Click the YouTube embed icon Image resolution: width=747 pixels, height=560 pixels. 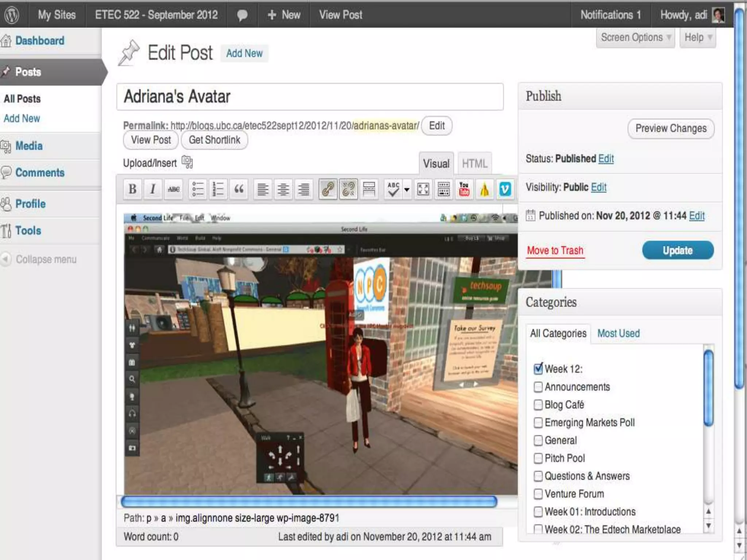pyautogui.click(x=464, y=189)
